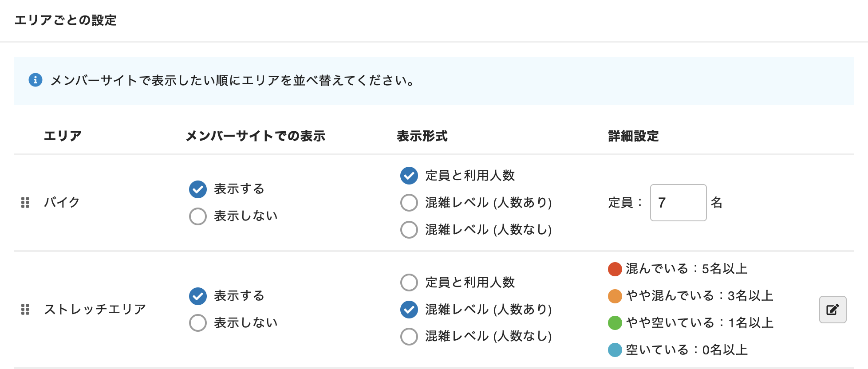Choose 混雑レベル (人数なし) for ストレッチエリア
Image resolution: width=868 pixels, height=369 pixels.
tap(409, 337)
